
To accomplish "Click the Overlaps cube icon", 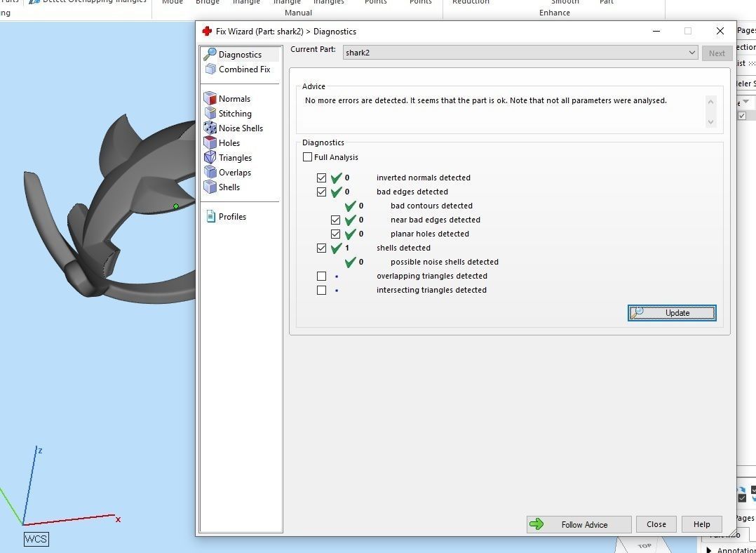I will pyautogui.click(x=210, y=172).
